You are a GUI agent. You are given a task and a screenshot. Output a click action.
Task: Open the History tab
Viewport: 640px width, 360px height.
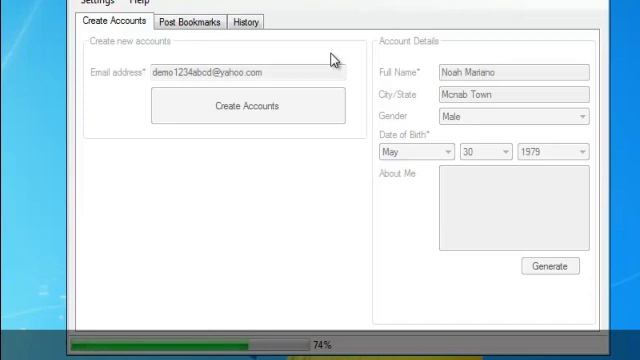click(246, 22)
